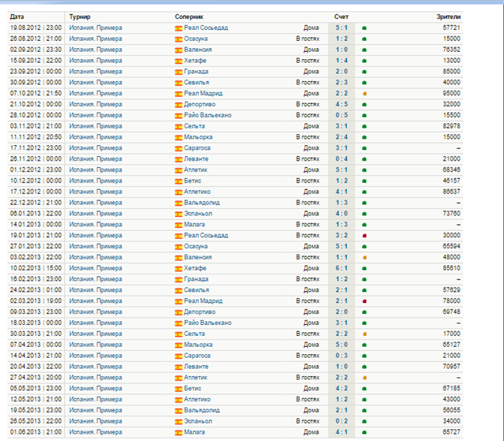Click the date 12.05.2013 | 21:00
The image size is (504, 441).
[36, 399]
